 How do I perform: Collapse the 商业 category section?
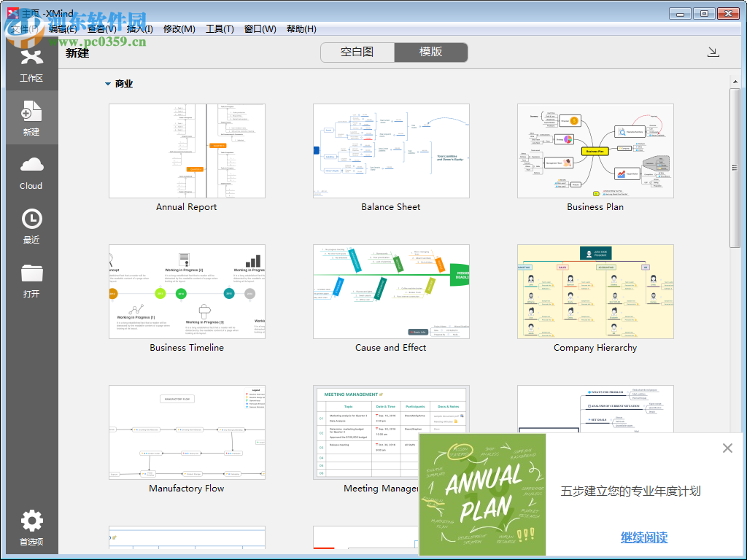click(x=108, y=84)
